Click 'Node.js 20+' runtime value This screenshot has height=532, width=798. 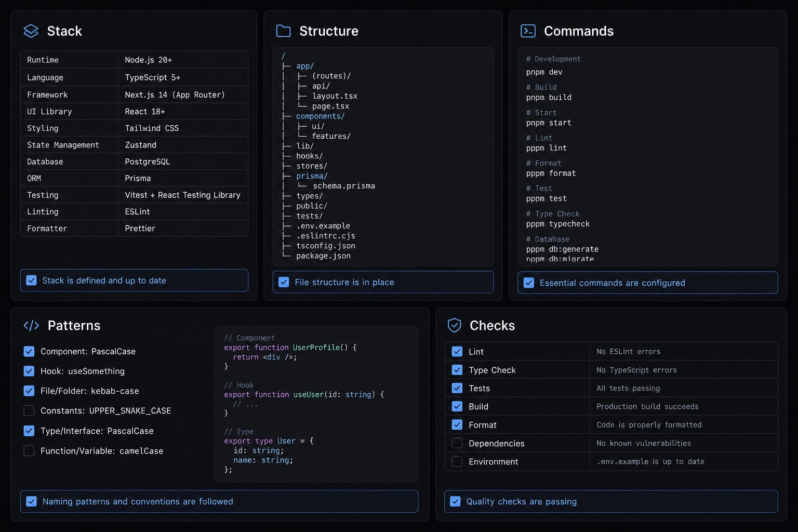(x=148, y=60)
